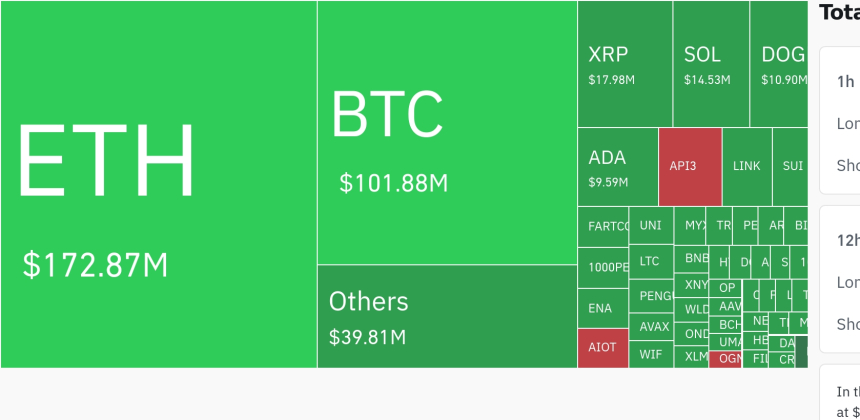Select the UNI heatmap cell

tap(650, 226)
